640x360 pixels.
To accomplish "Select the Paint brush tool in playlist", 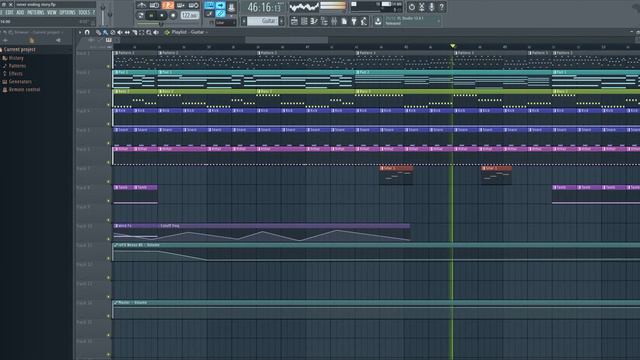I will click(x=105, y=32).
